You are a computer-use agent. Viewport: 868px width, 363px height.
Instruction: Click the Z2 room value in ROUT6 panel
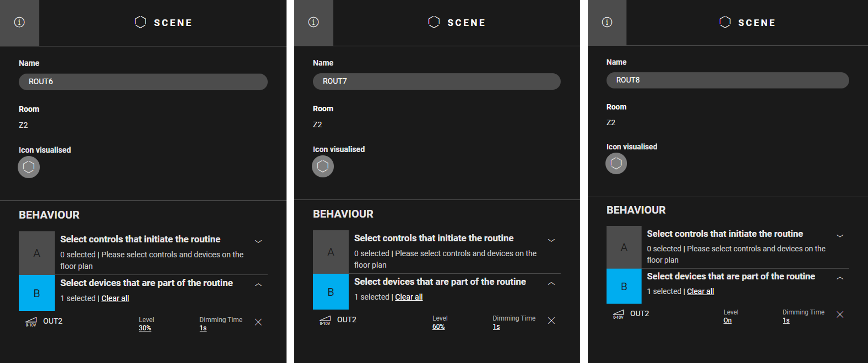tap(23, 125)
